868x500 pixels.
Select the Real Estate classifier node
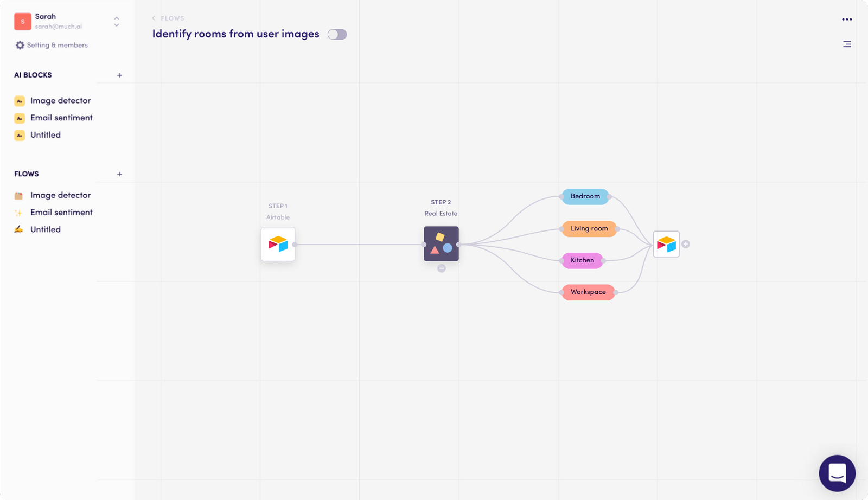click(x=441, y=243)
